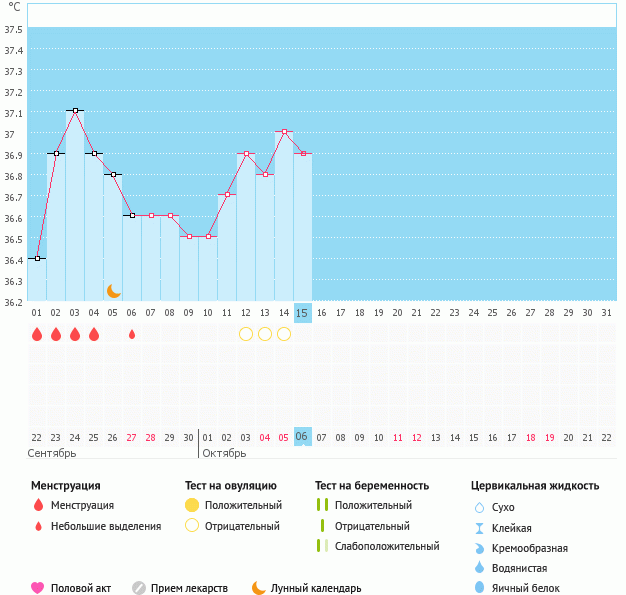Viewport: 626px width, 595px height.
Task: Click the crescent moon icon on day 05
Action: point(113,290)
